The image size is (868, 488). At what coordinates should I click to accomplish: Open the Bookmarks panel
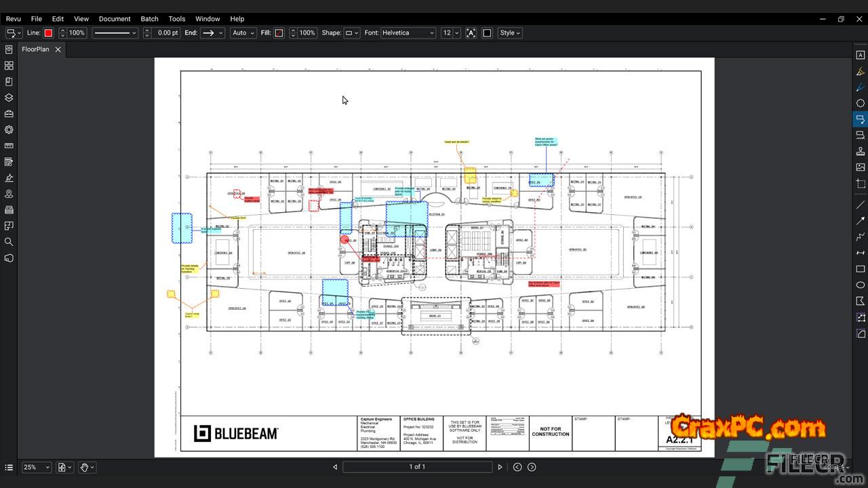9,81
